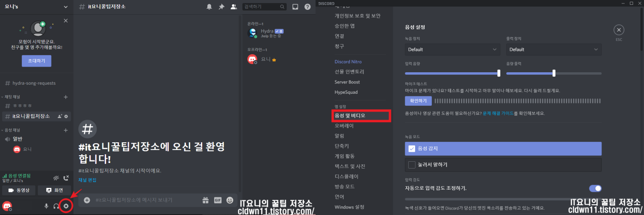Open the notification bell in channel header
644x215 pixels.
click(x=210, y=6)
